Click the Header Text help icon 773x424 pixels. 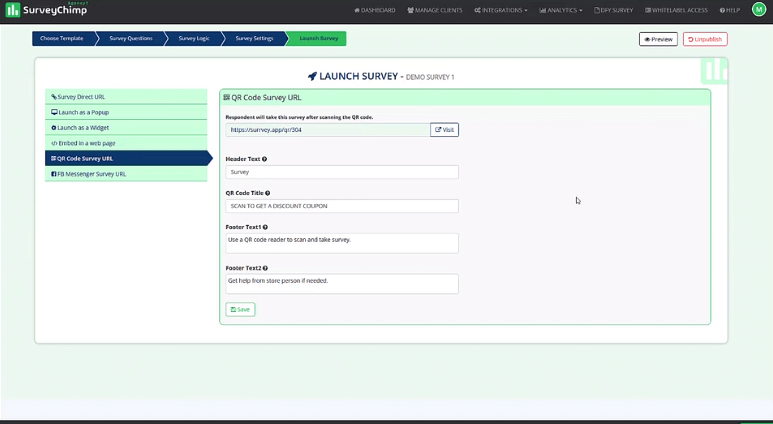[265, 159]
